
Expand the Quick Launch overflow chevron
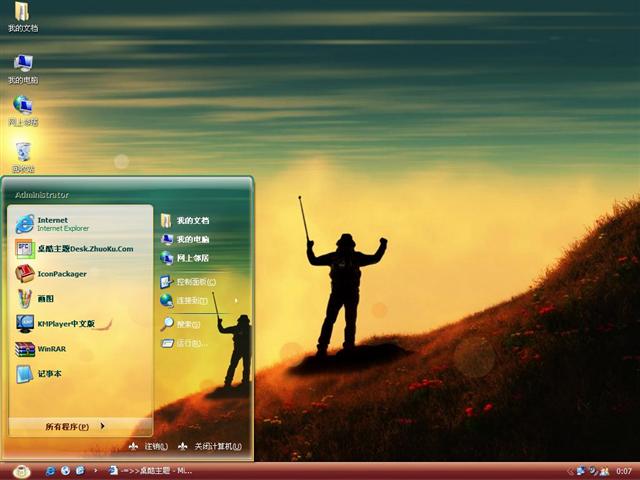point(96,470)
